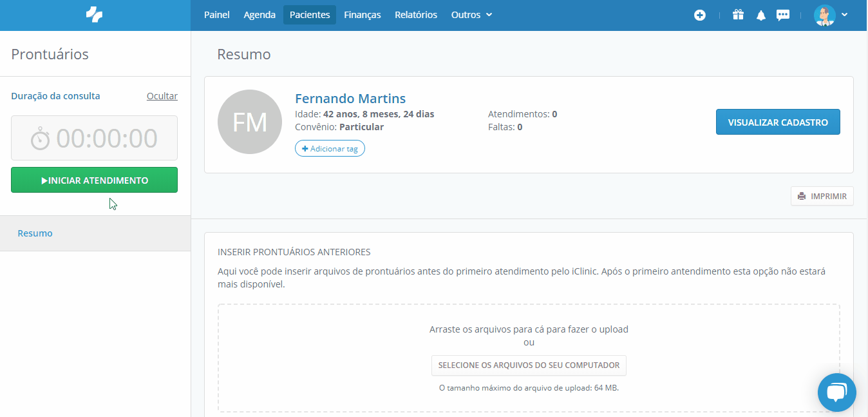The height and width of the screenshot is (417, 868).
Task: Open the live chat widget bubble
Action: coord(837,392)
